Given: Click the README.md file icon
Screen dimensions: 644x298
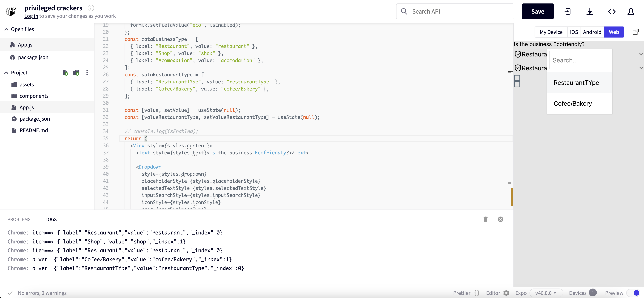Looking at the screenshot, I should coord(14,130).
